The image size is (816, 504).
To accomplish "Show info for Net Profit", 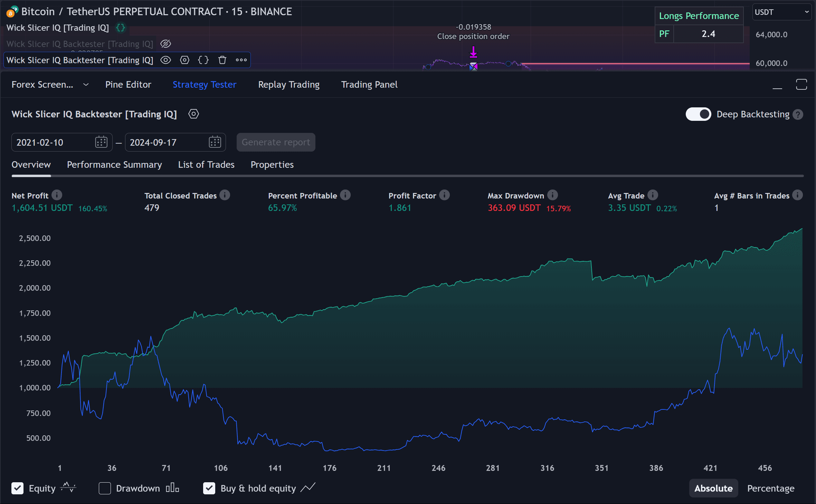I will (57, 195).
